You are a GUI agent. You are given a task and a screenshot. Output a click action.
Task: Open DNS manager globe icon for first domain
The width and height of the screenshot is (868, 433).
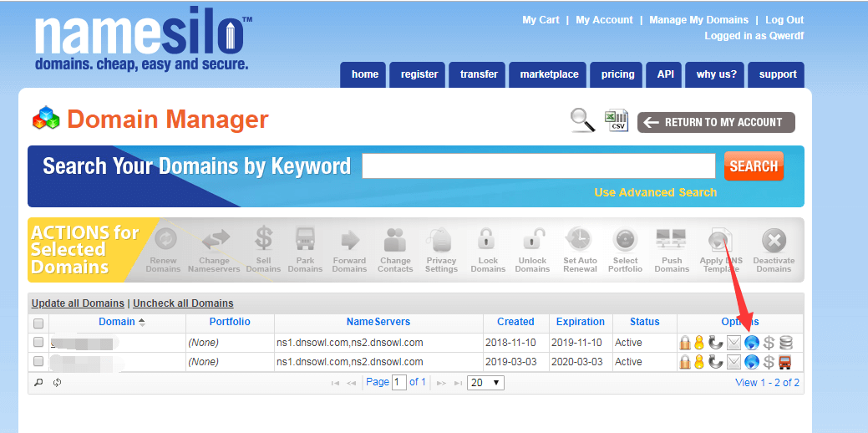(752, 343)
